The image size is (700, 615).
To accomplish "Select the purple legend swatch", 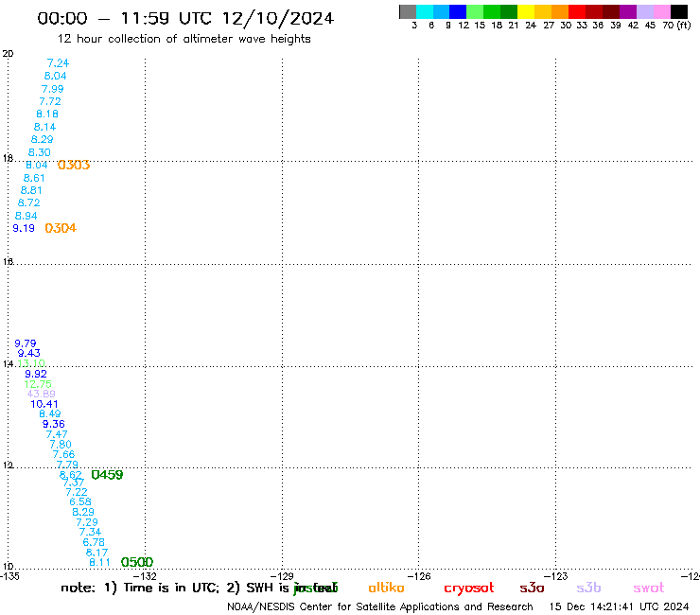I will 628,11.
